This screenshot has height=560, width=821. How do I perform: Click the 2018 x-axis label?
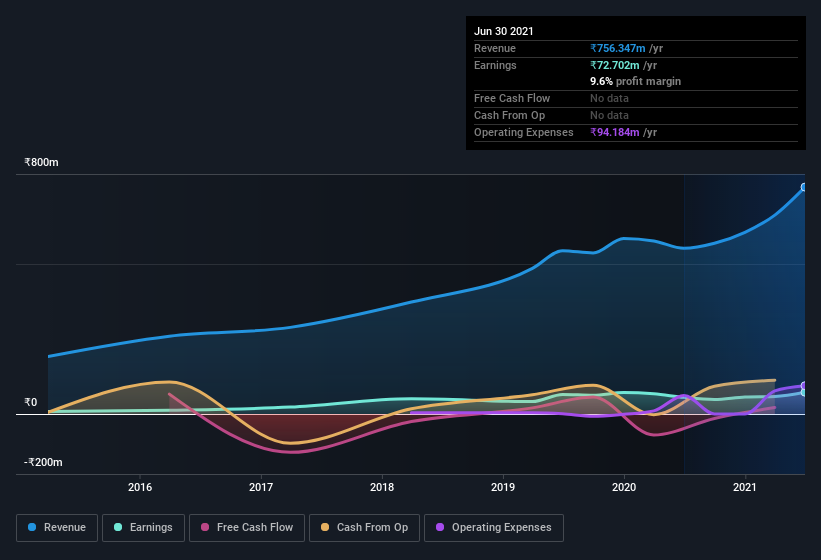tap(382, 487)
